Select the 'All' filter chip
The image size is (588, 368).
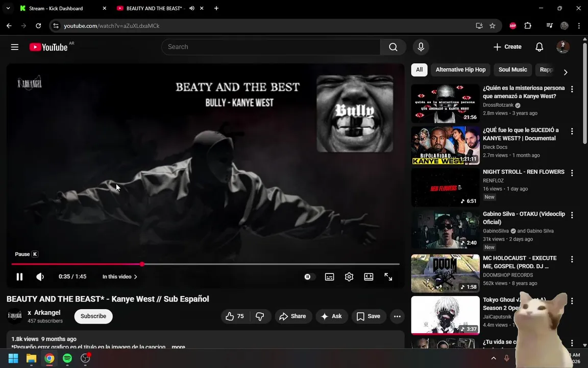coord(419,70)
